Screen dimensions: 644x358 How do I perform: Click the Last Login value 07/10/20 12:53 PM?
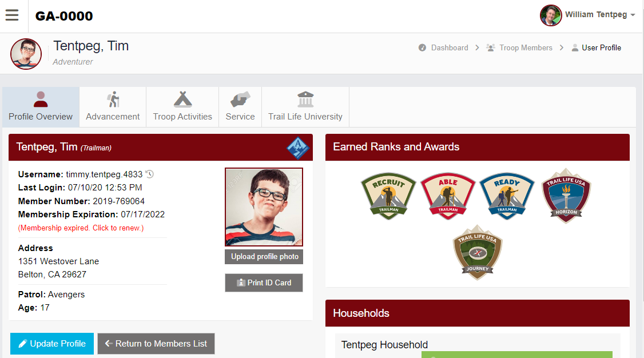[x=105, y=188]
